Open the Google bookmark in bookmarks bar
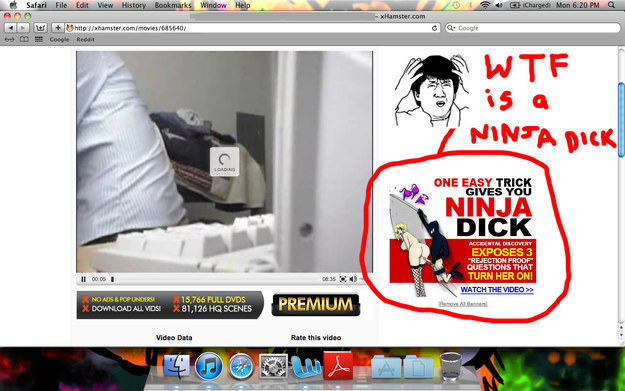The width and height of the screenshot is (625, 391). [x=59, y=39]
